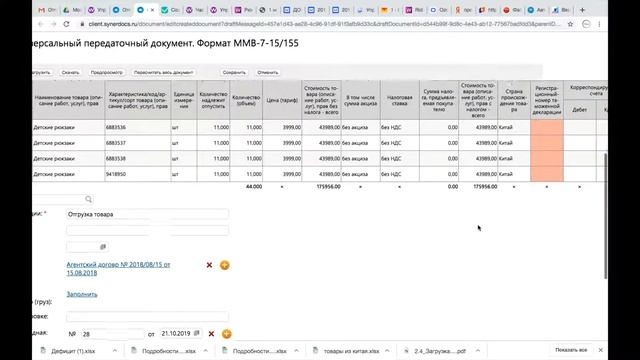Reload the page with the browser refresh icon
This screenshot has height=360, width=640.
click(x=66, y=24)
